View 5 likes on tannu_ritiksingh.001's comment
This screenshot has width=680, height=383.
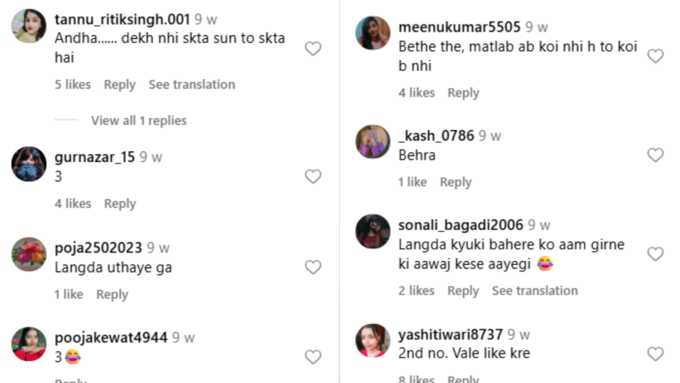pos(72,85)
